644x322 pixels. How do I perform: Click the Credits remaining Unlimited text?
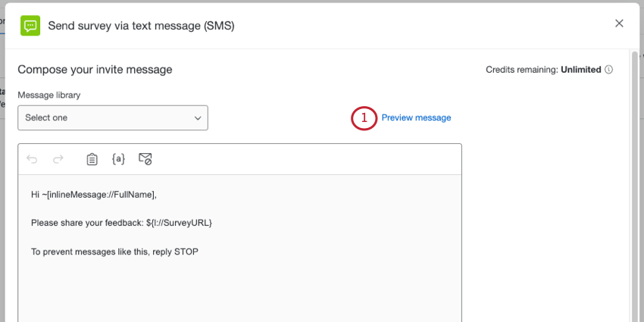[x=543, y=70]
